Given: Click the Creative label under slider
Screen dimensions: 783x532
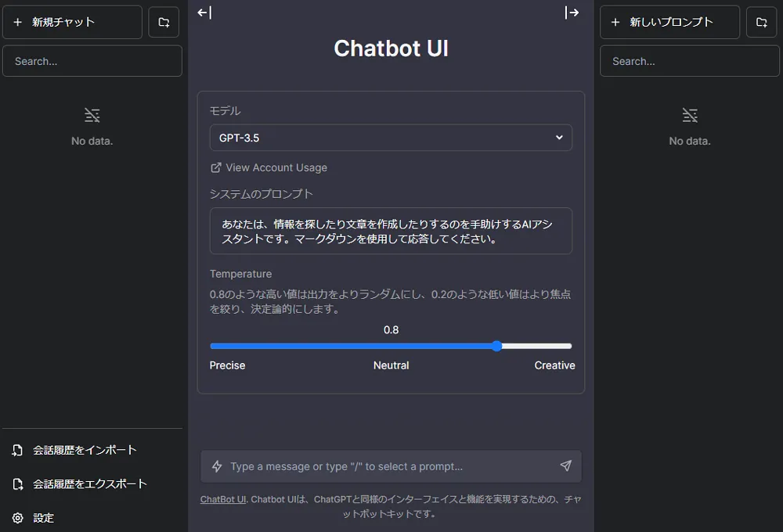Looking at the screenshot, I should [x=554, y=365].
